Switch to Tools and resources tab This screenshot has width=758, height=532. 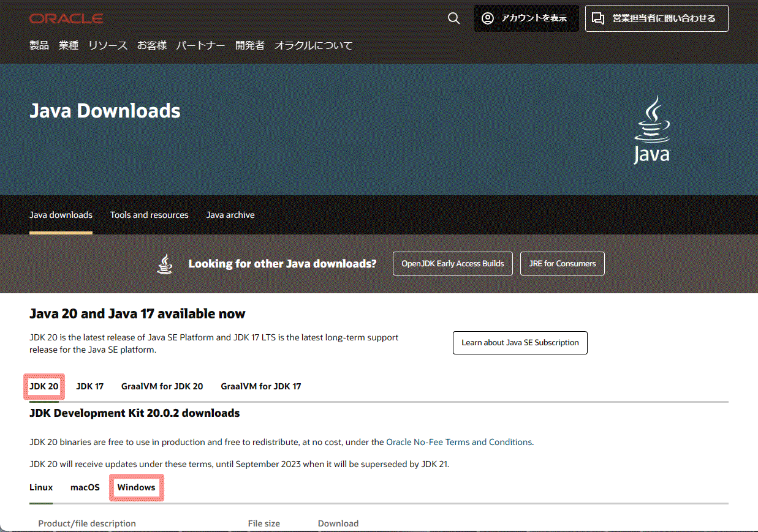click(149, 215)
